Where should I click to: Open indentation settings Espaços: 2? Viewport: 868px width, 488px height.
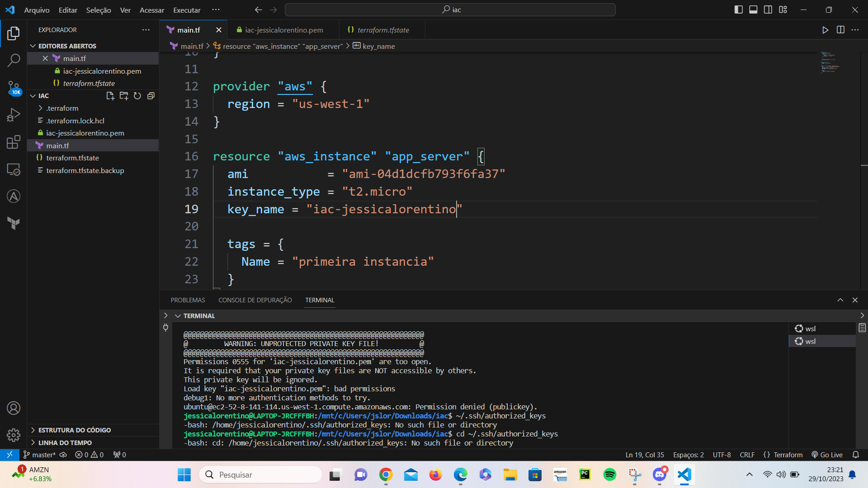click(x=688, y=455)
